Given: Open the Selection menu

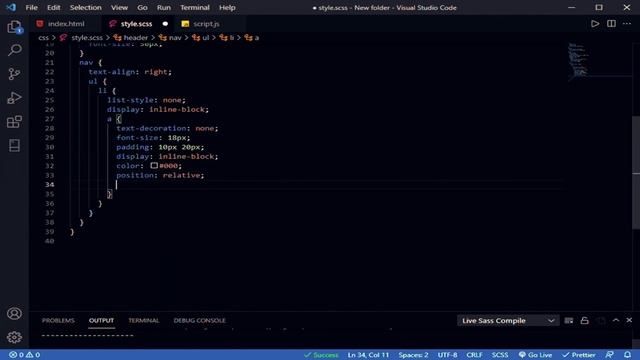Looking at the screenshot, I should [x=85, y=7].
